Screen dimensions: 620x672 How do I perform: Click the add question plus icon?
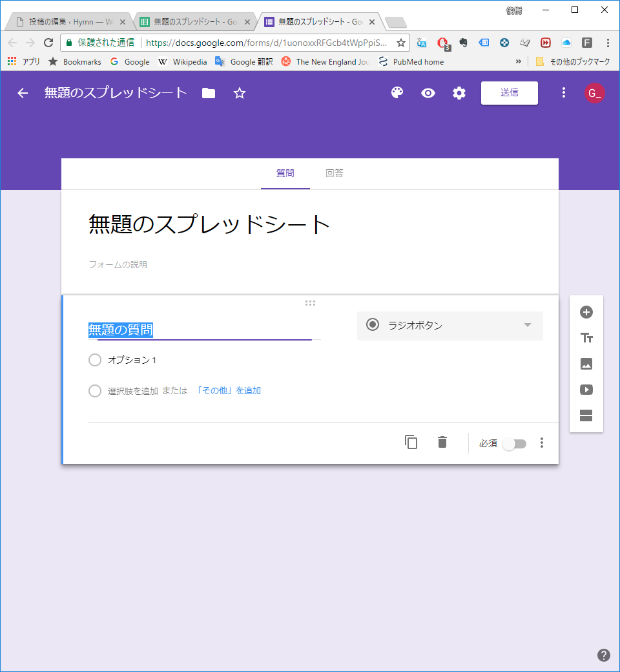(586, 312)
